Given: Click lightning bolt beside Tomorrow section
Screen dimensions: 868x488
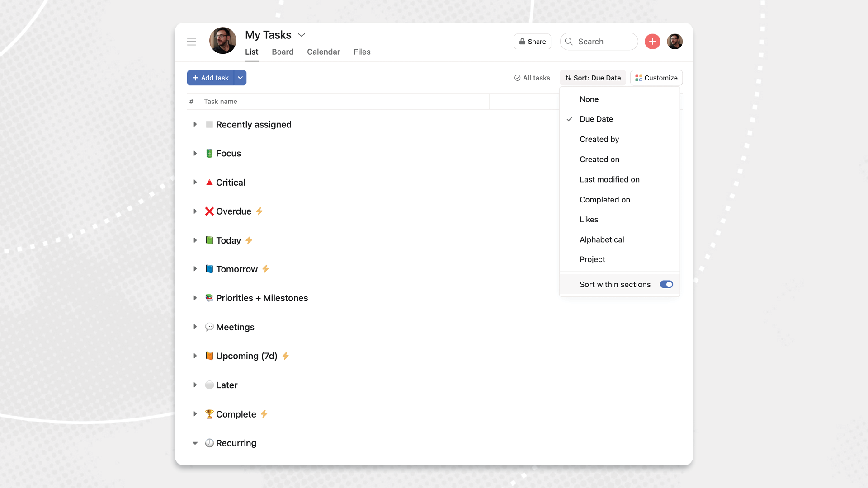Looking at the screenshot, I should [266, 269].
